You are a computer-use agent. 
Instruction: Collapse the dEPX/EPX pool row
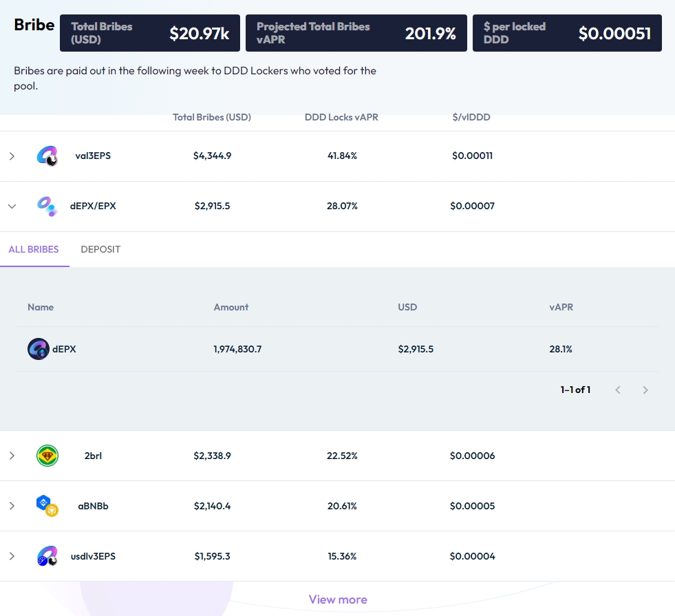tap(12, 206)
